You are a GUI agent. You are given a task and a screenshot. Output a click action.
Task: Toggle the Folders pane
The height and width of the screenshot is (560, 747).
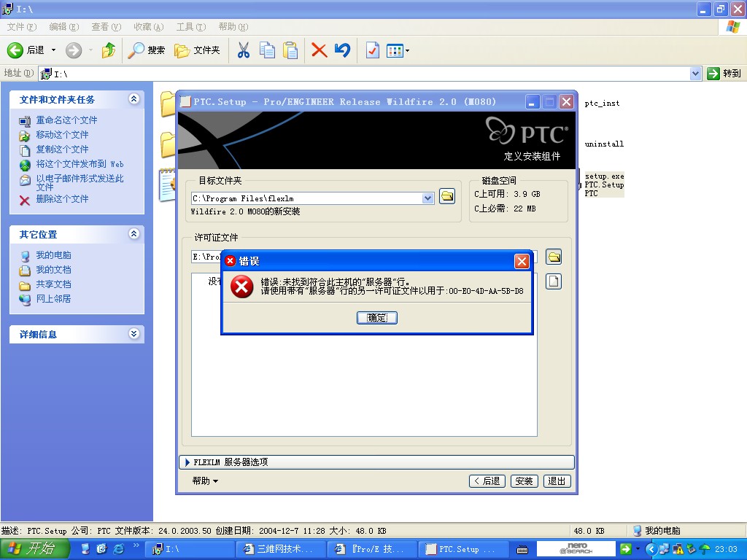click(197, 50)
